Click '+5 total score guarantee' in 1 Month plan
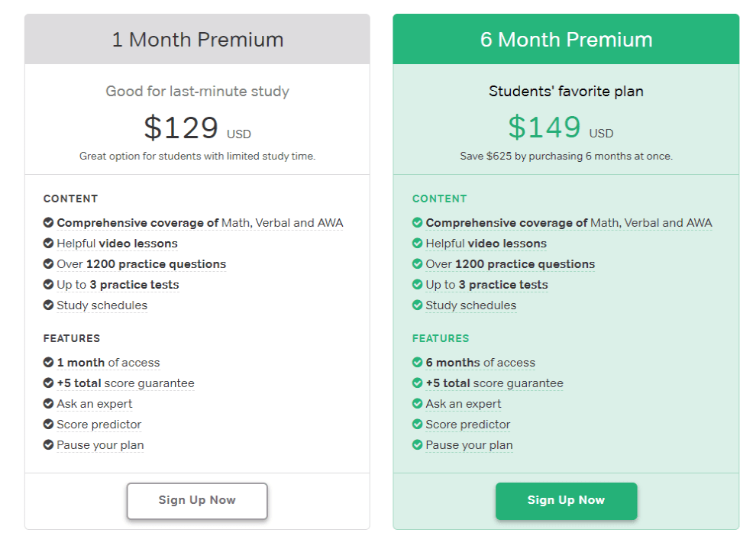 point(125,383)
